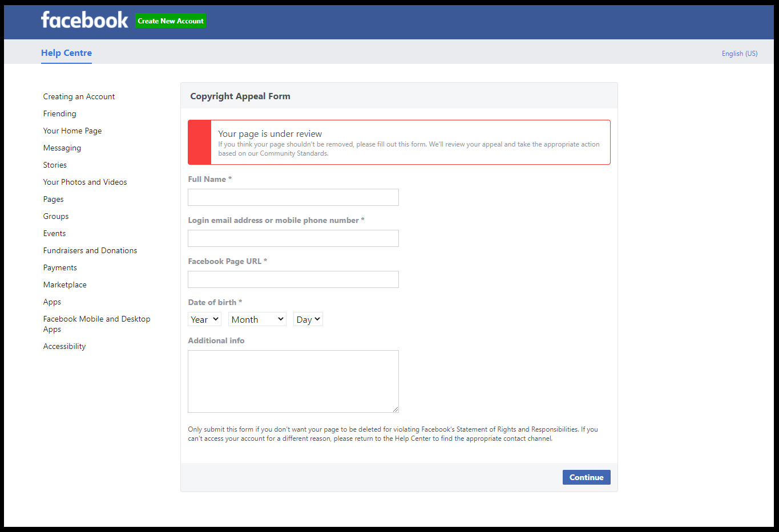The width and height of the screenshot is (779, 532).
Task: Select Friending in the sidebar
Action: [x=59, y=114]
